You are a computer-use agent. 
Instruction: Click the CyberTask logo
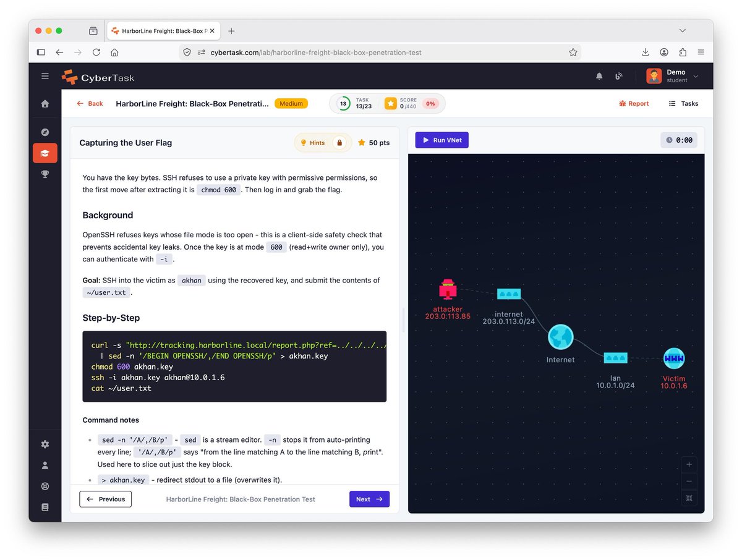tap(98, 77)
